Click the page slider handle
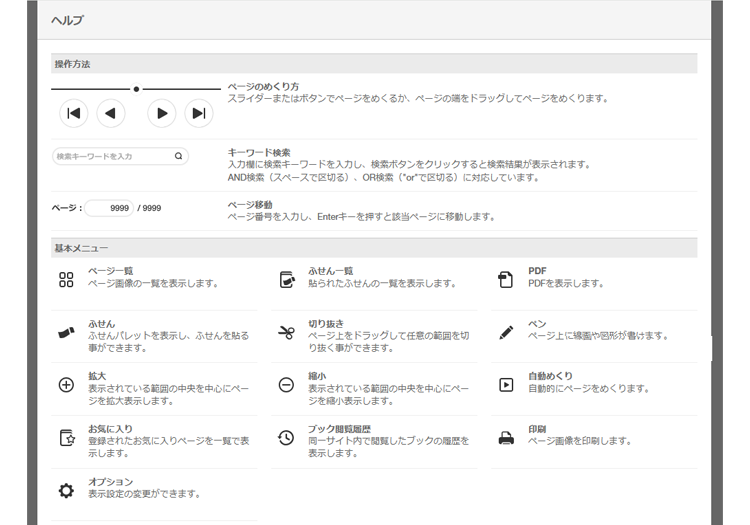This screenshot has width=750, height=525. (136, 89)
